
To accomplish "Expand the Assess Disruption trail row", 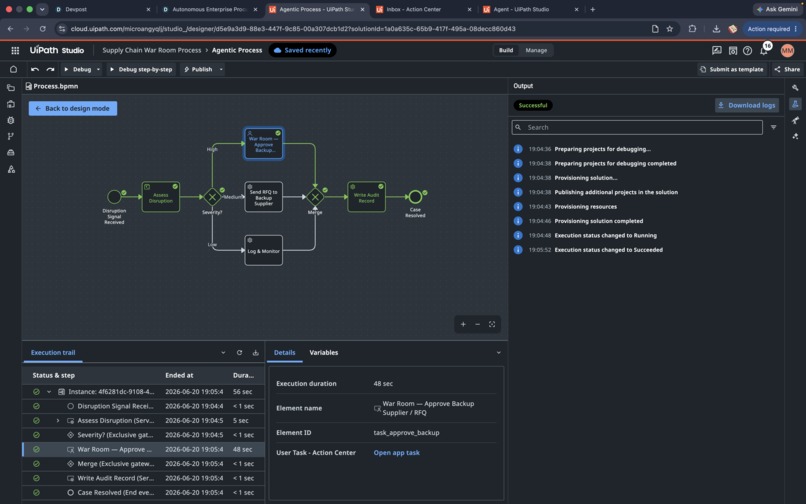I will tap(58, 421).
